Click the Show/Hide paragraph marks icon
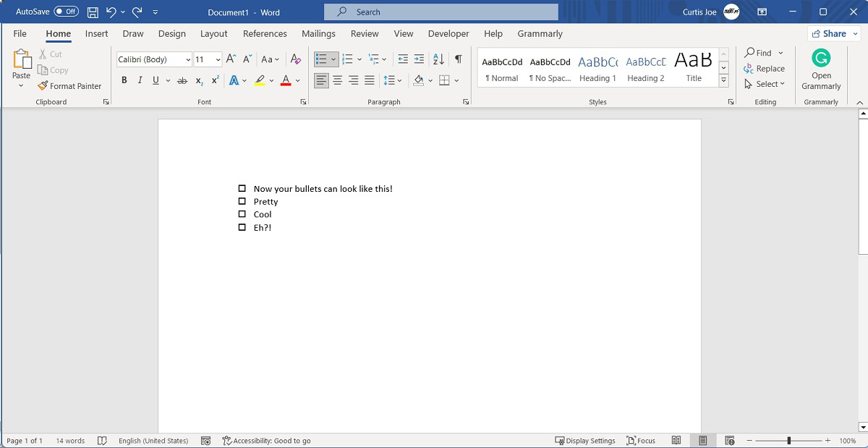 point(458,59)
